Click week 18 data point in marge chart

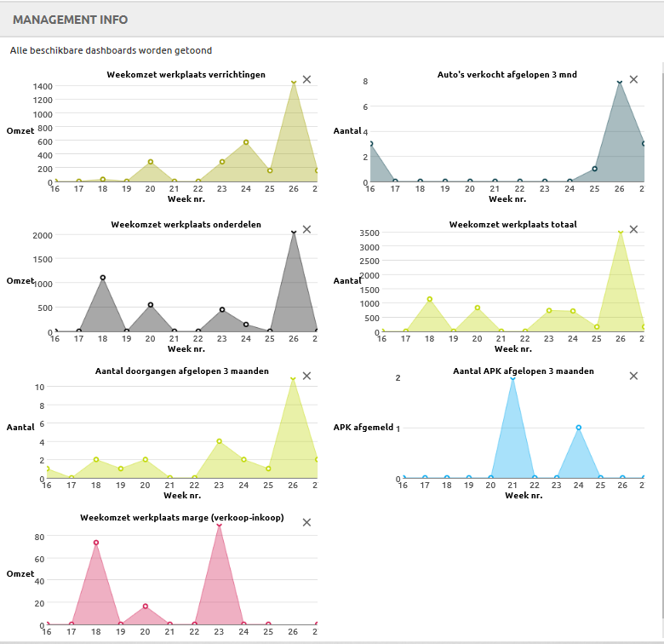(x=96, y=543)
